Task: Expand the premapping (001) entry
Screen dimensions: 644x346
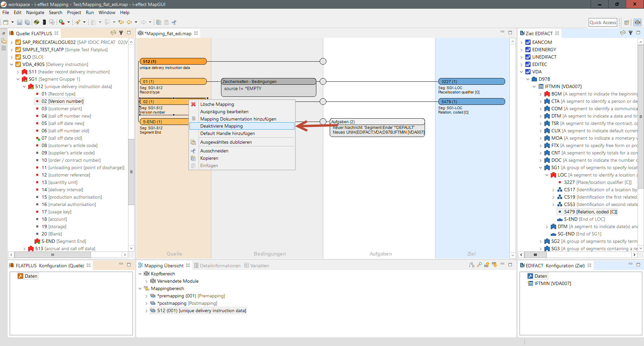Action: (146, 296)
